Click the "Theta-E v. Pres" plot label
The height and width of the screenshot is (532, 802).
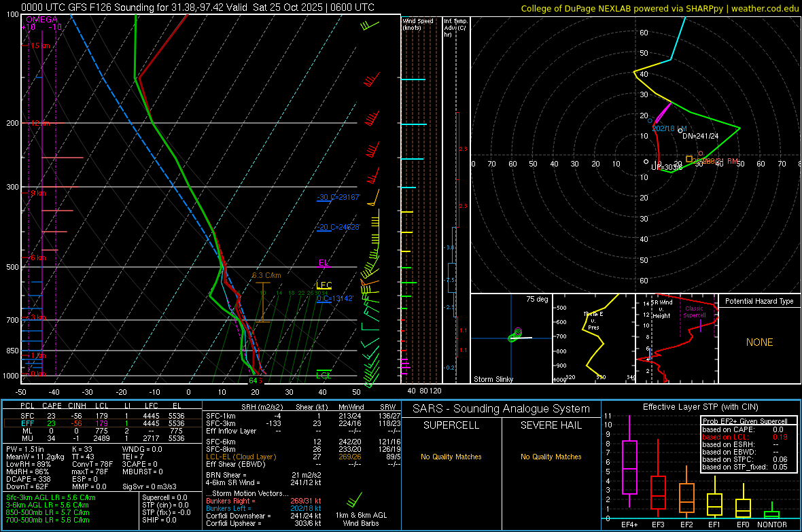point(593,321)
